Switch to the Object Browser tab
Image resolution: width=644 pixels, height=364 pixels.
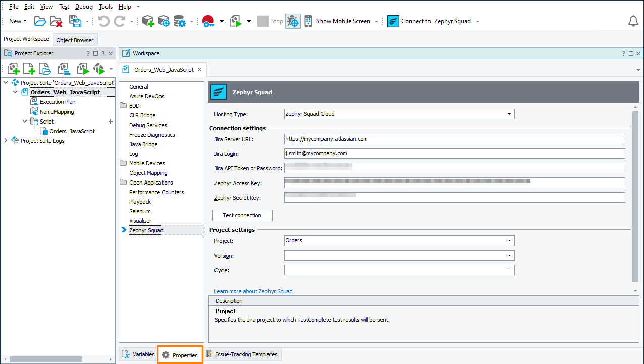75,40
